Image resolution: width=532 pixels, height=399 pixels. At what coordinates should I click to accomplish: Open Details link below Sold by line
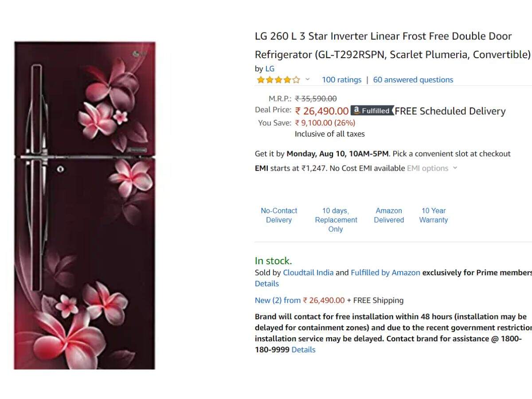(267, 284)
